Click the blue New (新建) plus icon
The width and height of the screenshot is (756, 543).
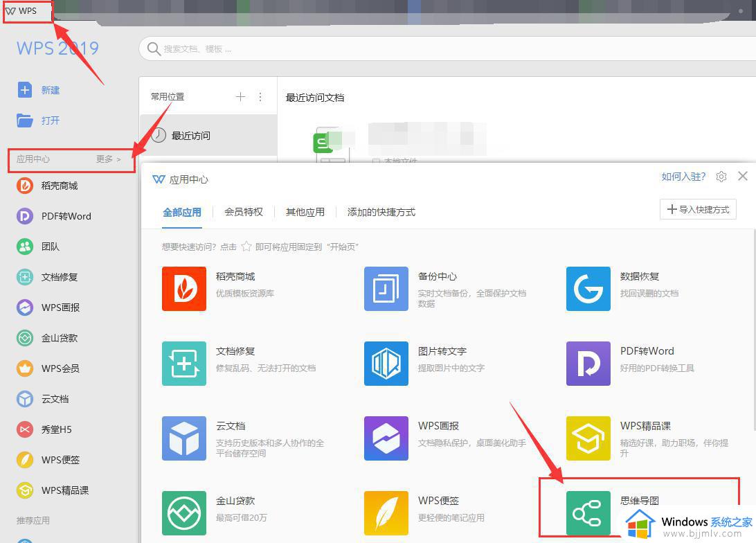coord(25,90)
